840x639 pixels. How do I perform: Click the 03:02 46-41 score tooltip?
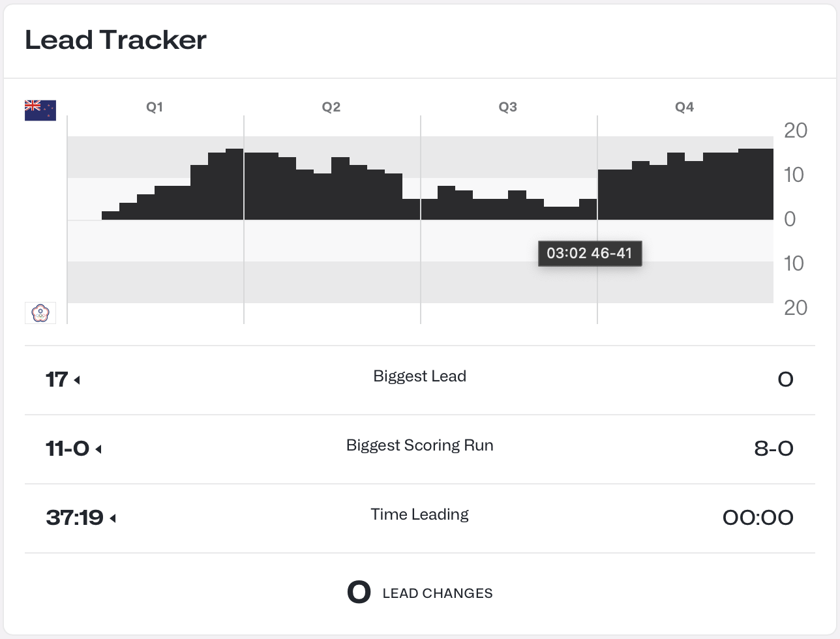point(590,253)
